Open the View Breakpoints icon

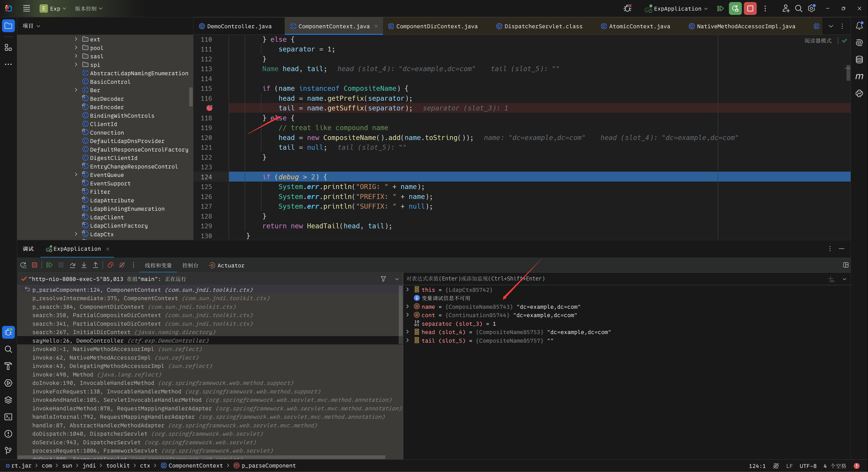[x=110, y=265]
